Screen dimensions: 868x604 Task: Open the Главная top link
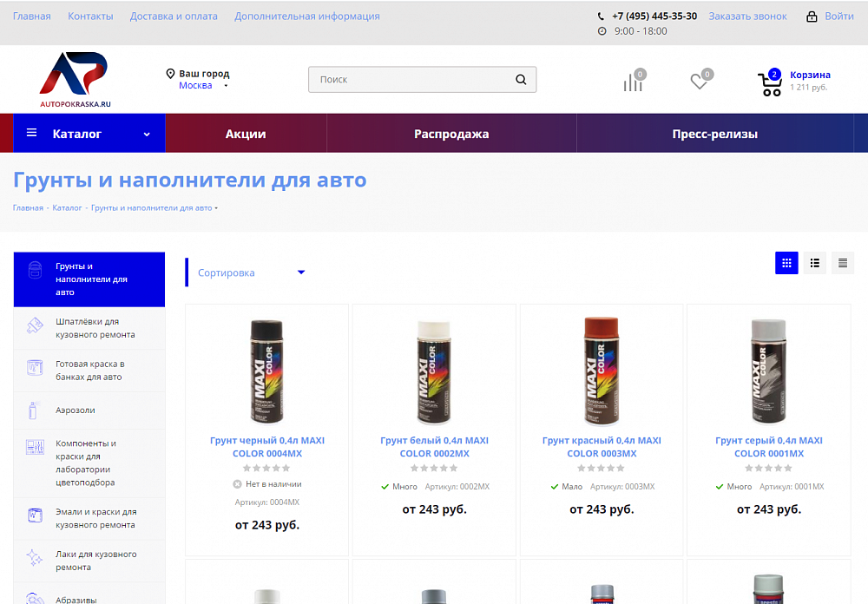click(x=31, y=16)
